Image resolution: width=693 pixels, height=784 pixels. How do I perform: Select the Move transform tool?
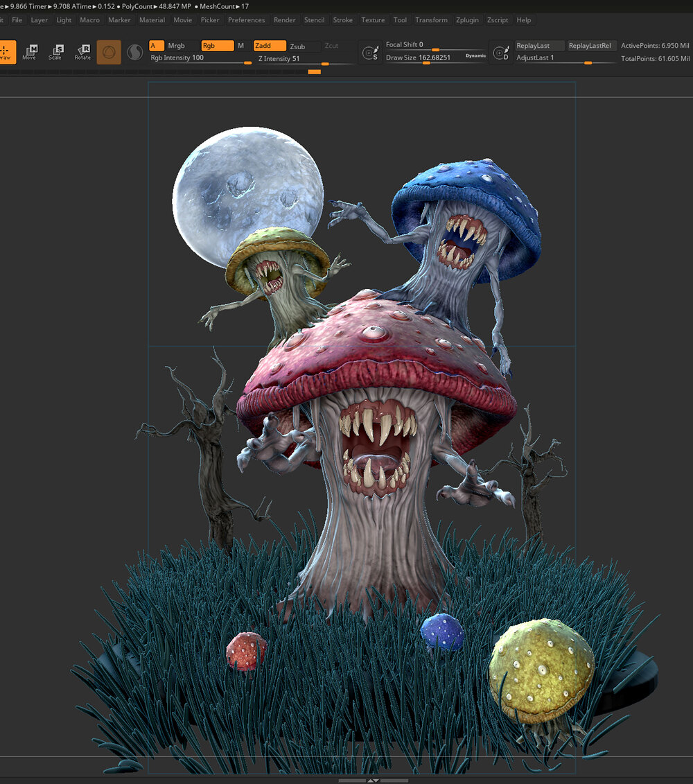click(30, 52)
